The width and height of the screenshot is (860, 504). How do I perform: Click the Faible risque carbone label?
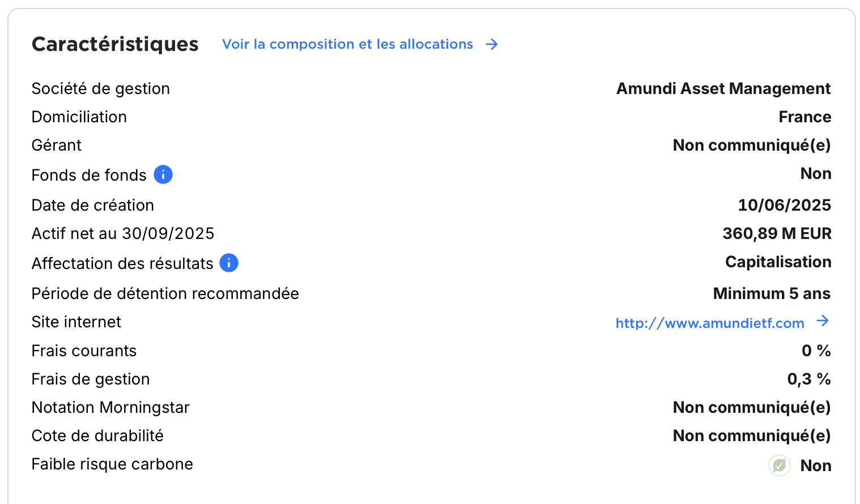click(x=112, y=464)
